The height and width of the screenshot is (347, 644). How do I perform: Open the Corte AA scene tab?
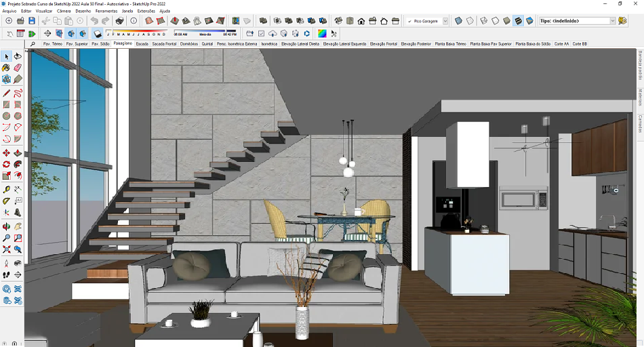tap(561, 44)
